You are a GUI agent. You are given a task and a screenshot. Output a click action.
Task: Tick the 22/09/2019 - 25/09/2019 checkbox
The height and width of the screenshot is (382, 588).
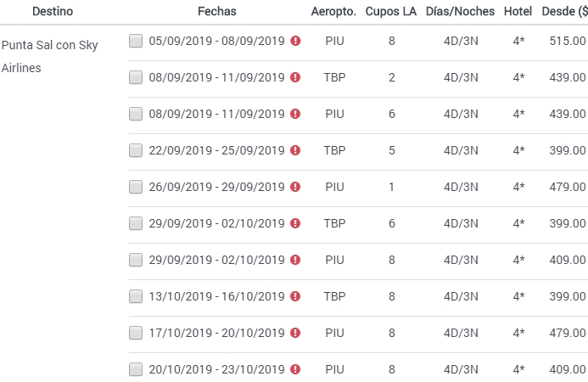pyautogui.click(x=136, y=150)
